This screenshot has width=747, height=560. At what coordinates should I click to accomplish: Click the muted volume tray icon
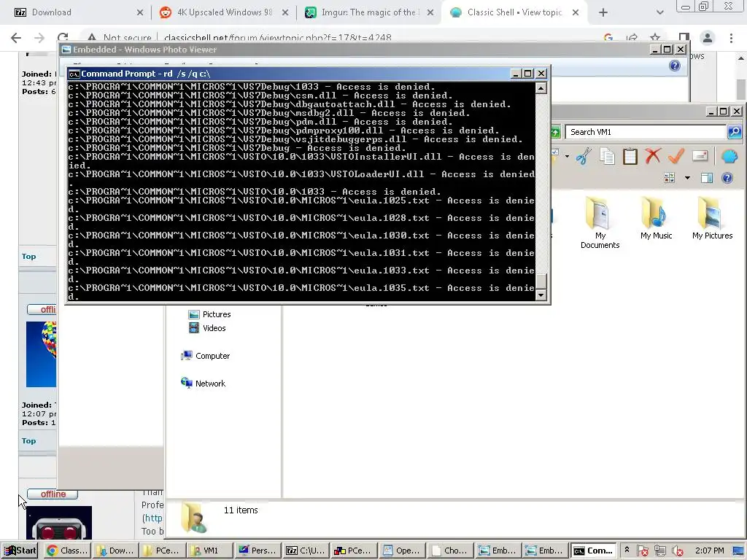tap(677, 551)
